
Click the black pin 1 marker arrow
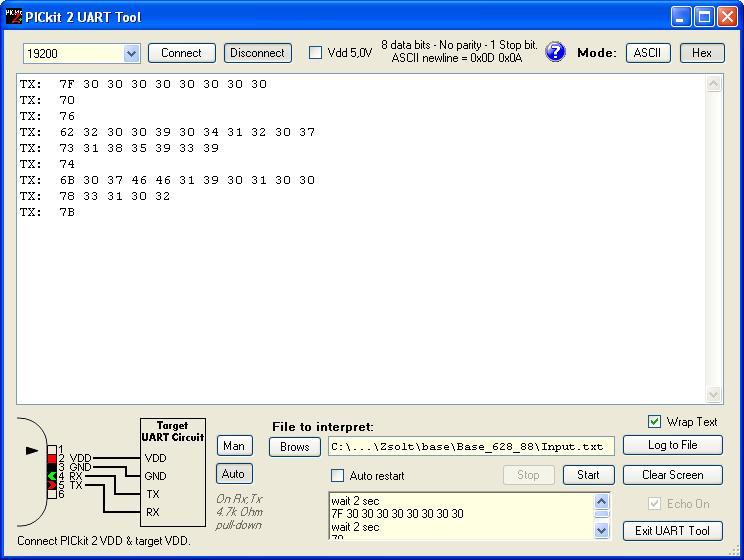click(32, 450)
